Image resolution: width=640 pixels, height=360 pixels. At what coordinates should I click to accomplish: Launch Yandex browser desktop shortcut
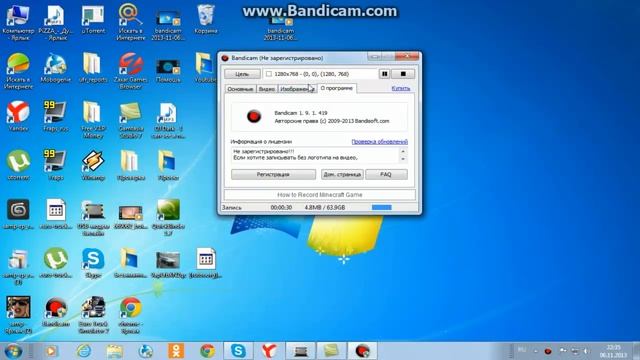click(x=18, y=116)
